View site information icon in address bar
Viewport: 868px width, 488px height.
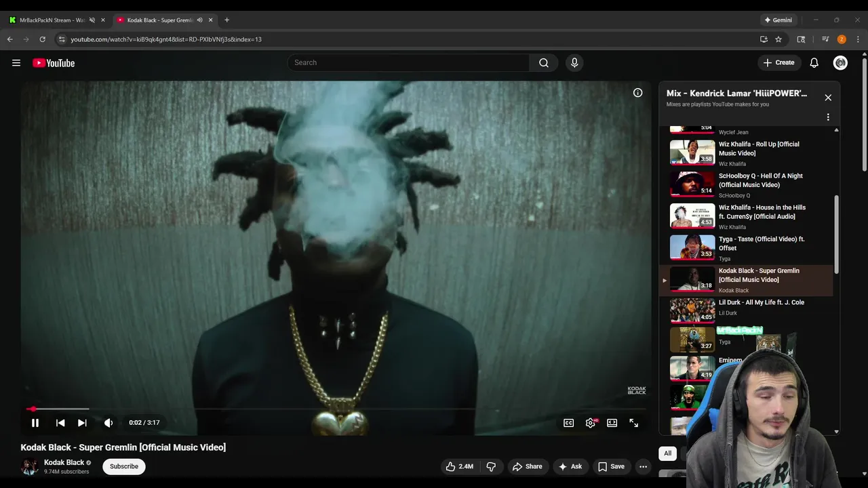62,39
